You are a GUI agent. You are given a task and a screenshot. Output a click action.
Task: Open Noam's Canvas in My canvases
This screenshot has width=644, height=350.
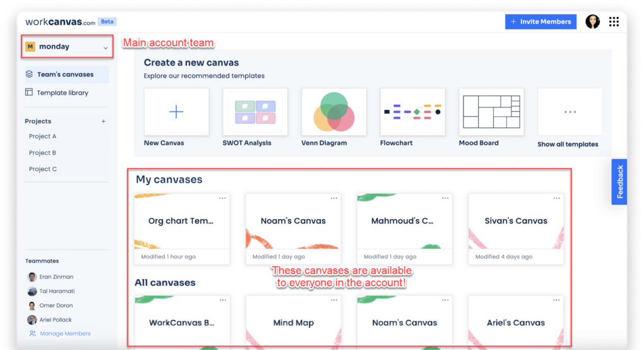pyautogui.click(x=293, y=229)
